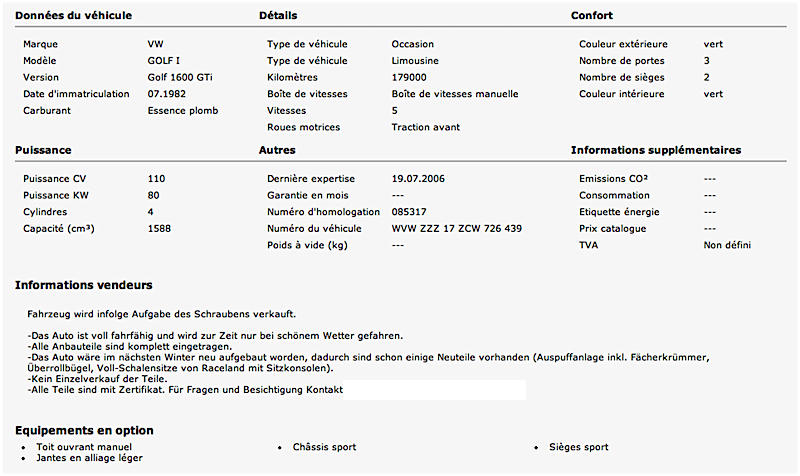Viewport: 800px width, 476px height.
Task: Click the "Informations vendeurs" heading
Action: click(x=83, y=286)
